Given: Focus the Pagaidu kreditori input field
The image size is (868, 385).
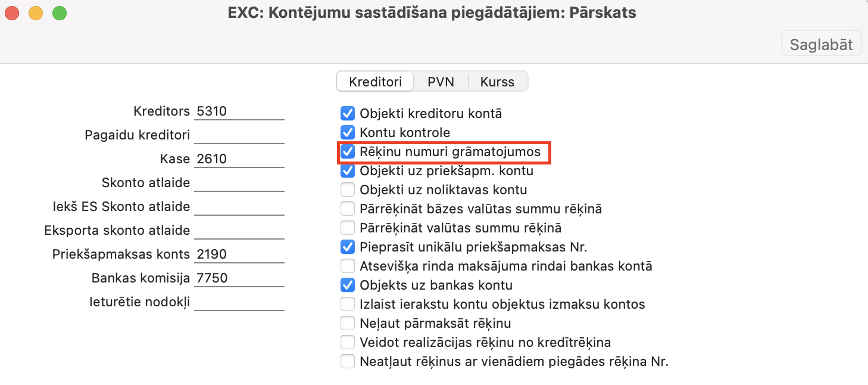Looking at the screenshot, I should coord(239,135).
